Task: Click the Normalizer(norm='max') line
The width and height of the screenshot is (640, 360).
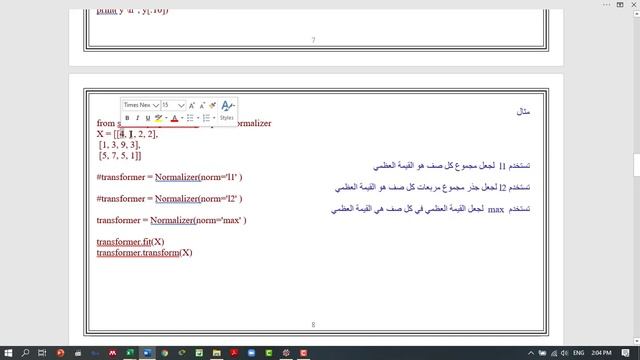Action: tap(171, 220)
